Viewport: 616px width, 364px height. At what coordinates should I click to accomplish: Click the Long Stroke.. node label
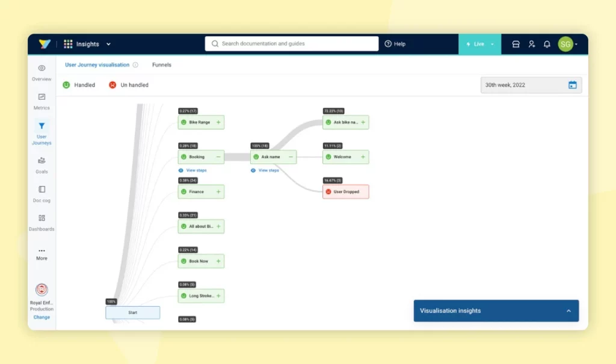click(x=202, y=295)
